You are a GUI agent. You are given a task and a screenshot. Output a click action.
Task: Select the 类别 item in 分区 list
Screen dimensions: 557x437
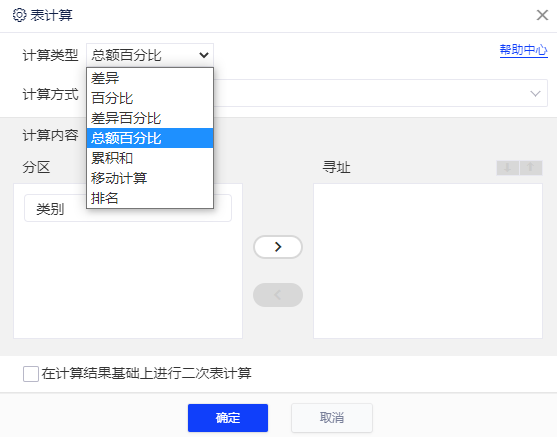[128, 209]
